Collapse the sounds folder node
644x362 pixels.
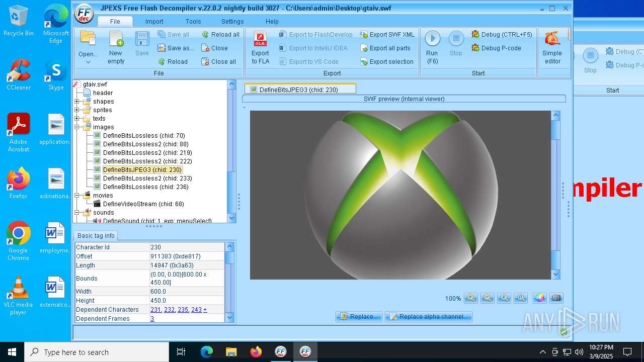pyautogui.click(x=77, y=213)
